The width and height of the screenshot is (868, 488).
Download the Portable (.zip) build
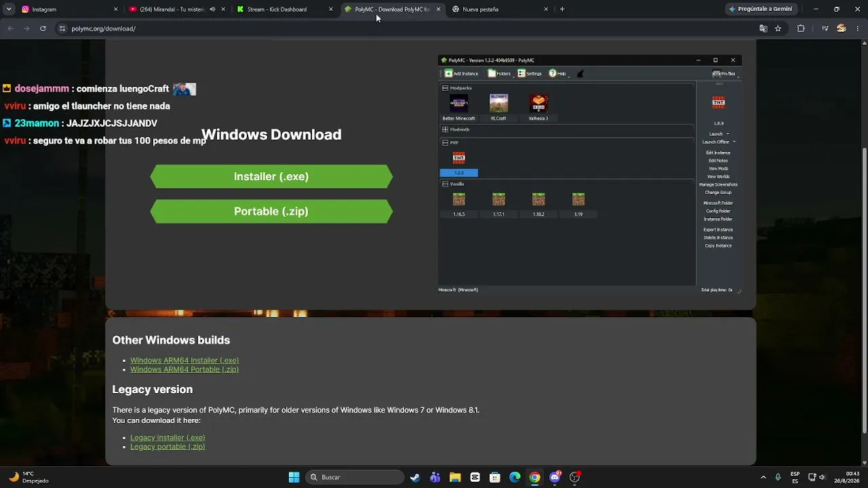pos(271,211)
